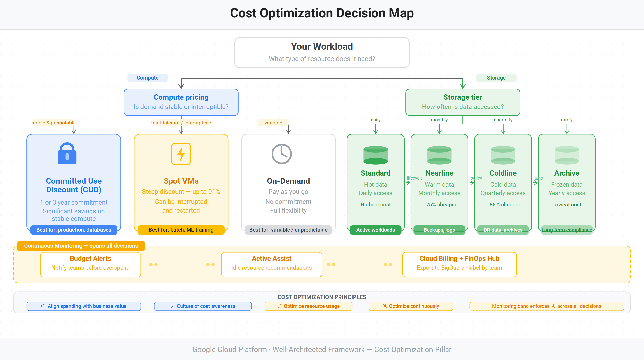The width and height of the screenshot is (644, 360).
Task: Click Steep discount — up to 91% text
Action: click(x=181, y=191)
